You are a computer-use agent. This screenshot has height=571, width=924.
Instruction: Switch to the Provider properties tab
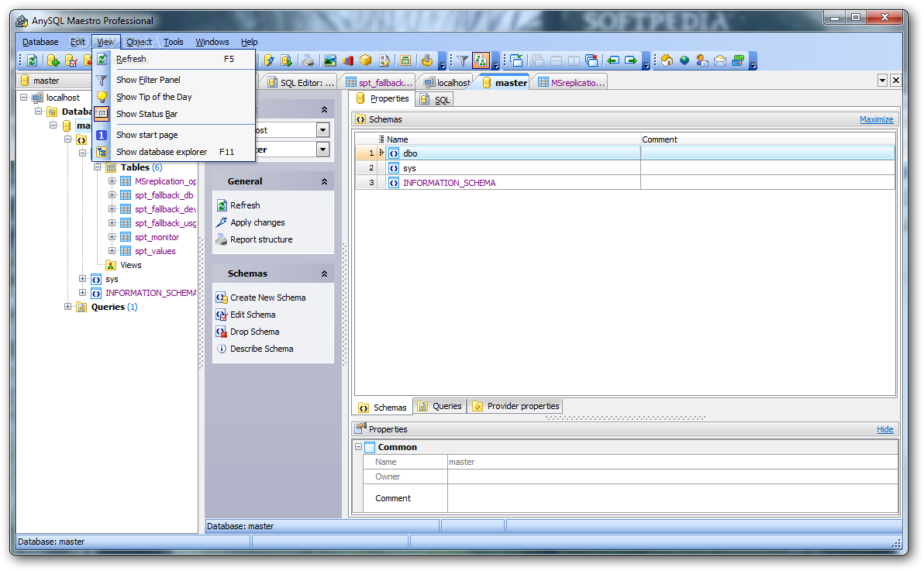click(515, 406)
